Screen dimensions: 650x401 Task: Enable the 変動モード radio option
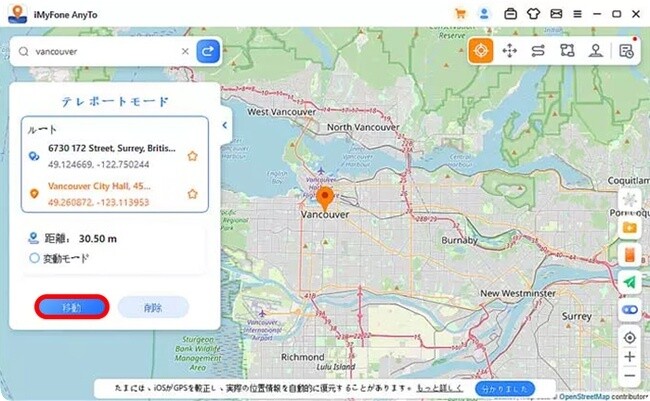point(35,258)
